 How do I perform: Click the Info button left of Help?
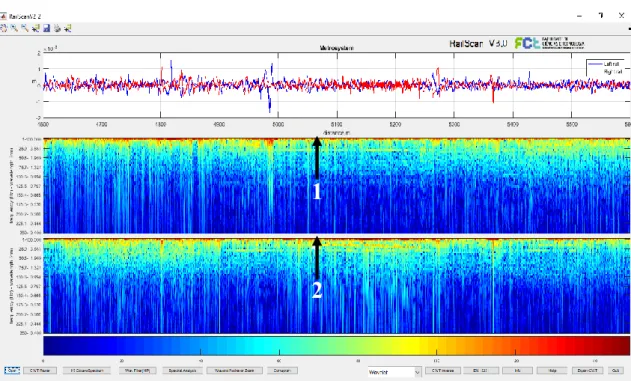[517, 371]
